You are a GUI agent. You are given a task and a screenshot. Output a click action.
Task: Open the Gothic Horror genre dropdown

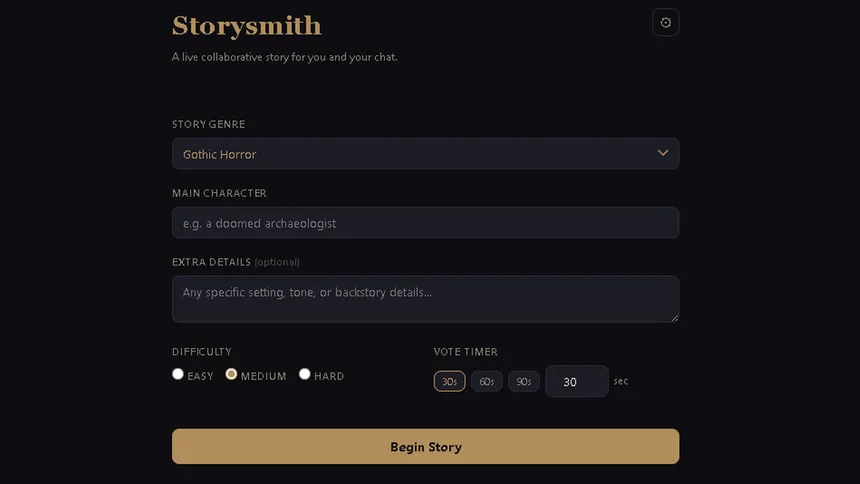click(x=425, y=154)
